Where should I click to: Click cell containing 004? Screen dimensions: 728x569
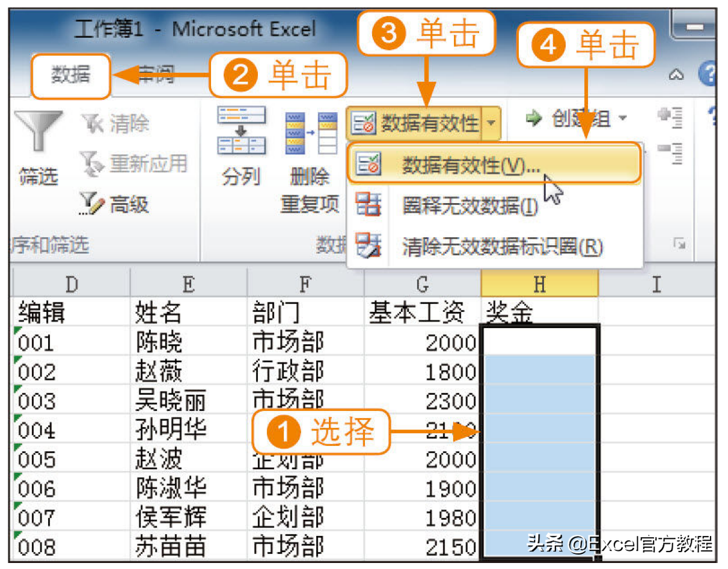(x=72, y=430)
